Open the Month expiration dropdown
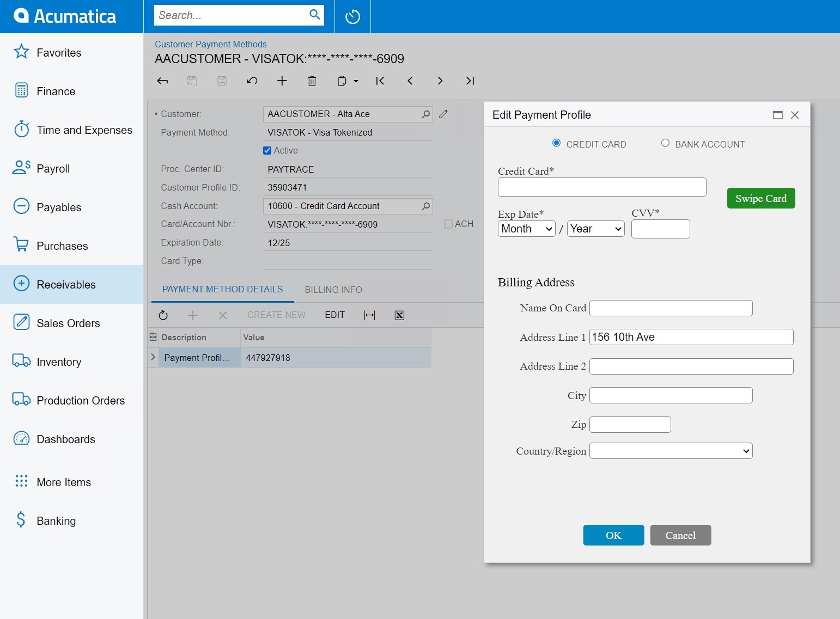The height and width of the screenshot is (619, 840). tap(527, 229)
